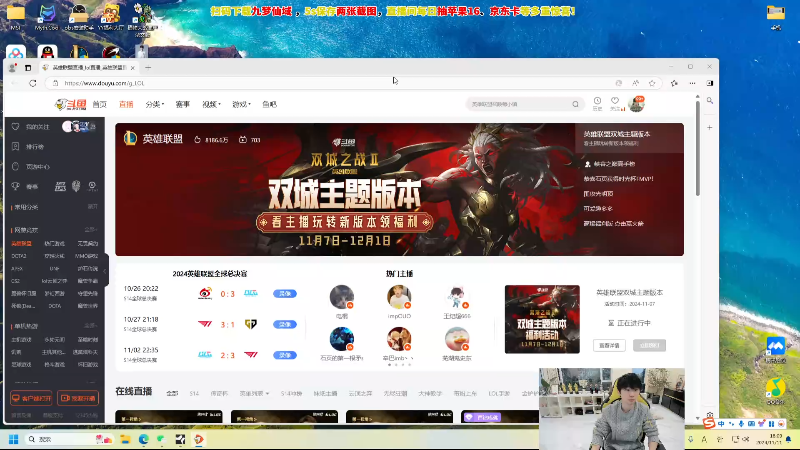
Task: Open the 鱼吧 nav item
Action: coord(269,104)
